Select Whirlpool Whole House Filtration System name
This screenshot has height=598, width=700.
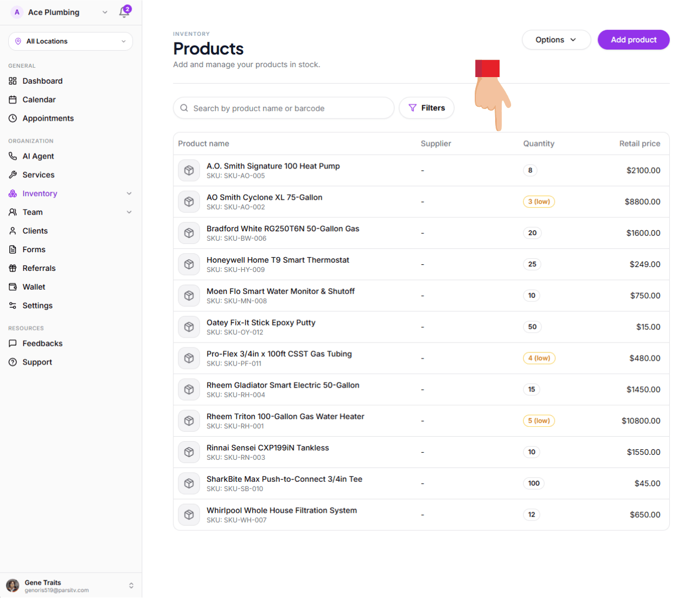[x=281, y=511]
